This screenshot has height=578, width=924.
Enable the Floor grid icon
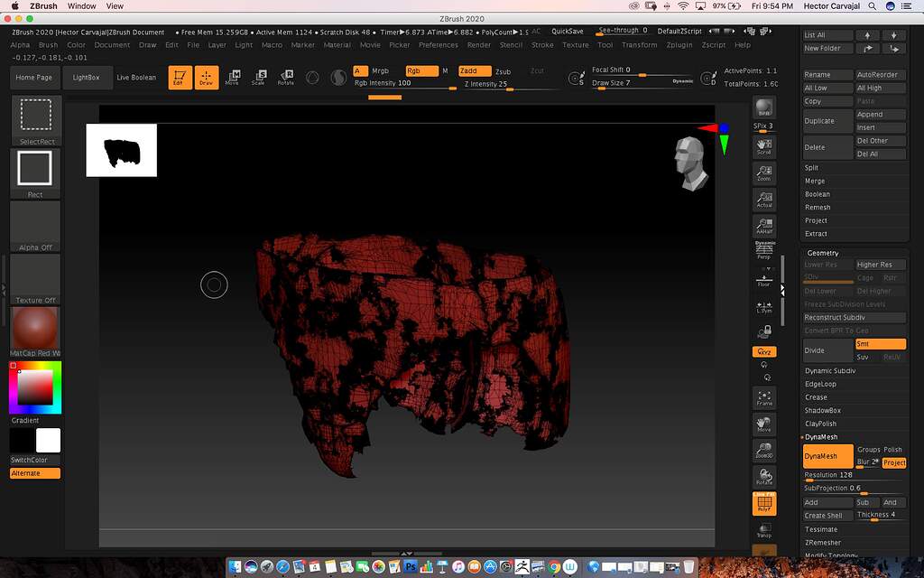click(x=764, y=280)
